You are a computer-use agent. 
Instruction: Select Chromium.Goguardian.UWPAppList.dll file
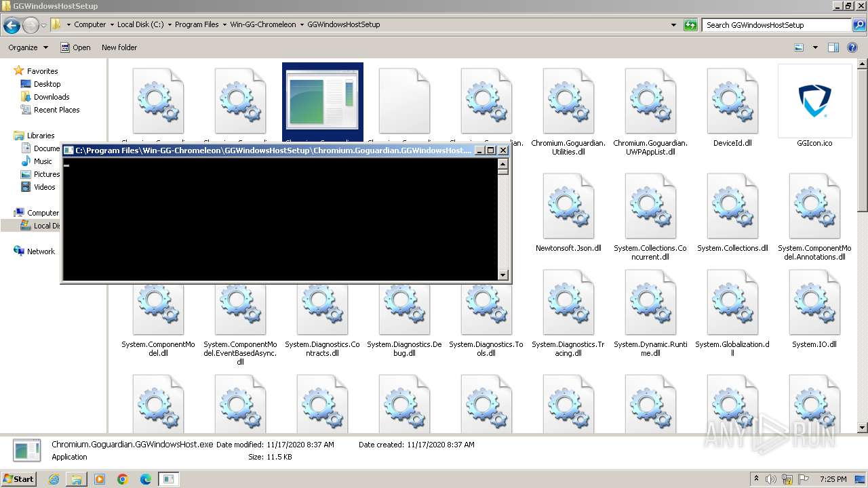[650, 112]
